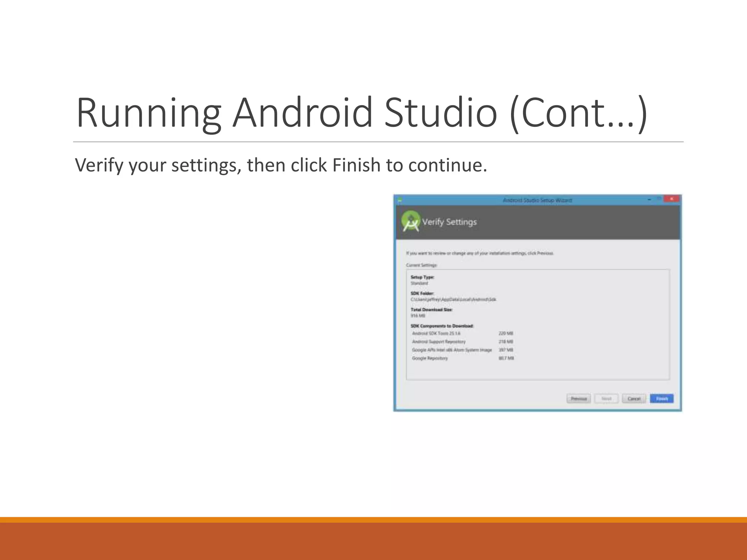Click the "Android Studio Setup Wizard" title bar text
This screenshot has height=560, width=747.
(537, 200)
